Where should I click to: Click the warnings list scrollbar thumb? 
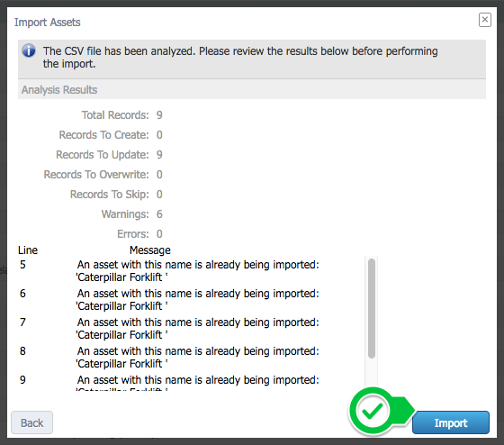tap(372, 308)
